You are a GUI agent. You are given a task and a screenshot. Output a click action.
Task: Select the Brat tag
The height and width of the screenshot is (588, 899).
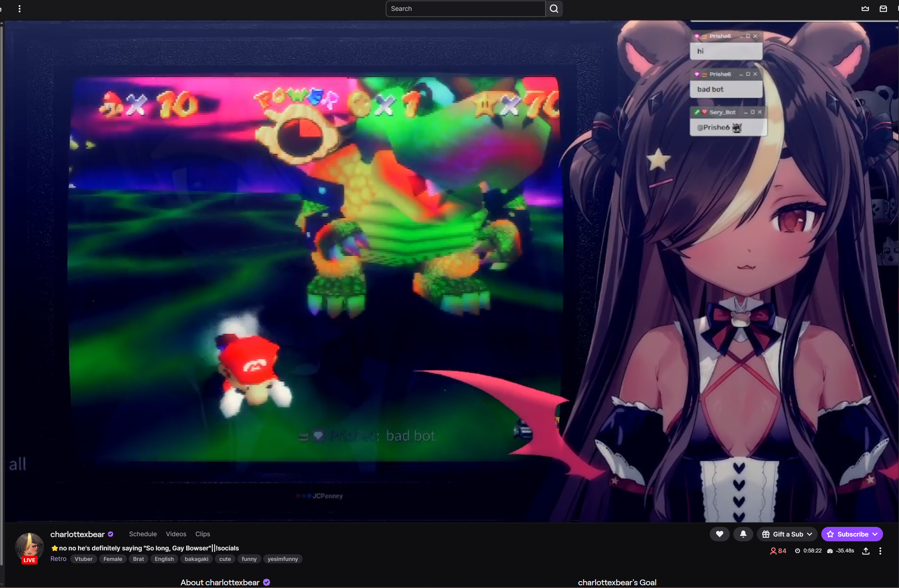coord(138,559)
